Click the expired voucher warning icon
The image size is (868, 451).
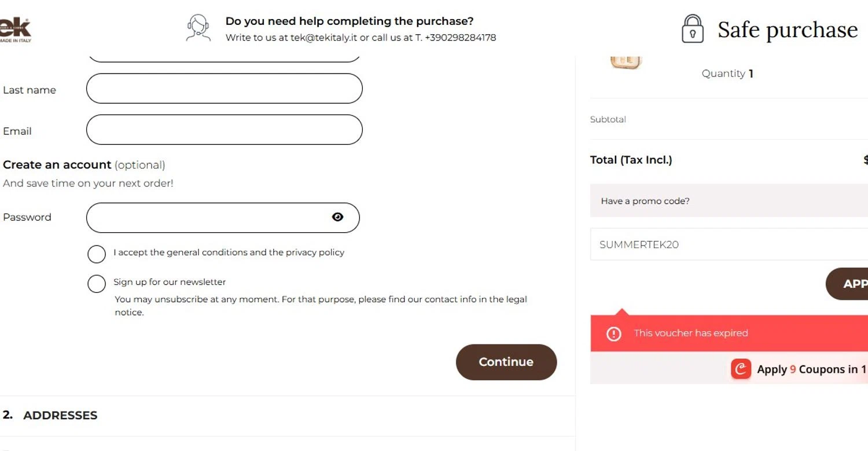point(613,333)
